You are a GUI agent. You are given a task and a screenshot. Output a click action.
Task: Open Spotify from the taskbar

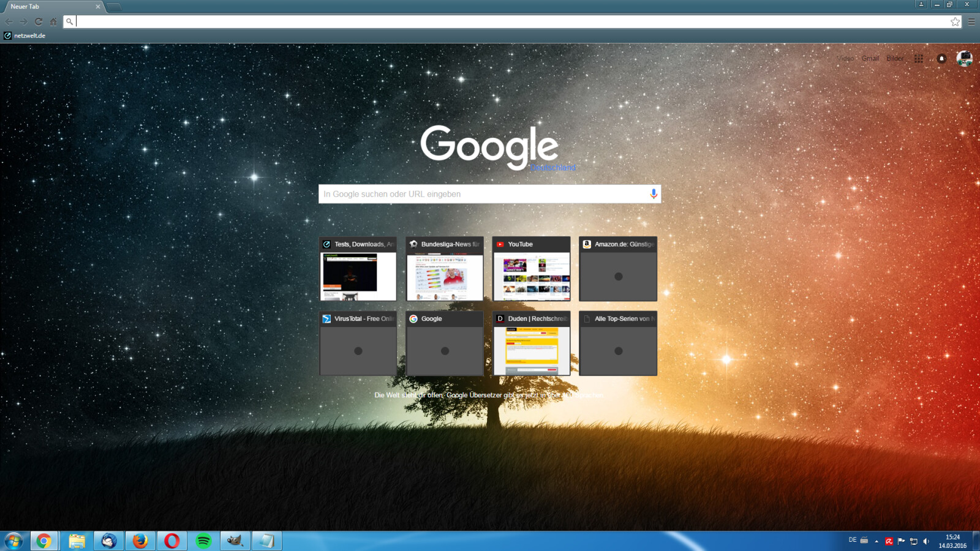pyautogui.click(x=203, y=541)
